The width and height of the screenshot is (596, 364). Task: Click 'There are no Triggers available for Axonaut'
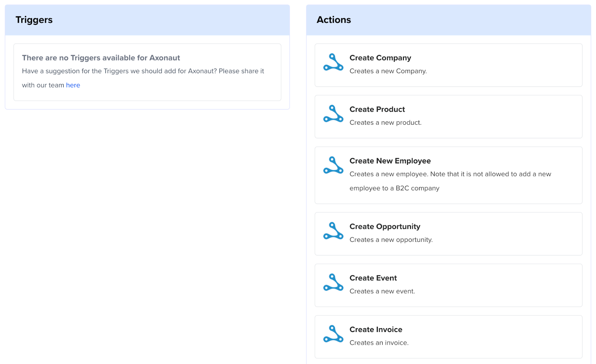point(101,58)
